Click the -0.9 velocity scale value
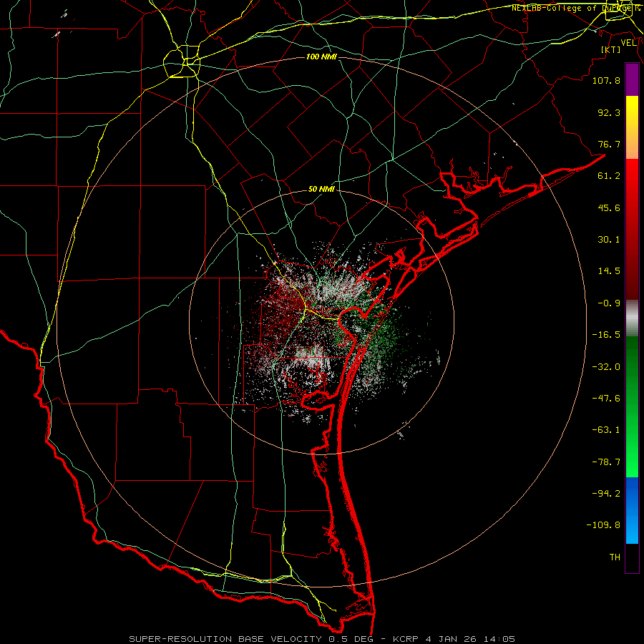The image size is (644, 644). tap(609, 303)
